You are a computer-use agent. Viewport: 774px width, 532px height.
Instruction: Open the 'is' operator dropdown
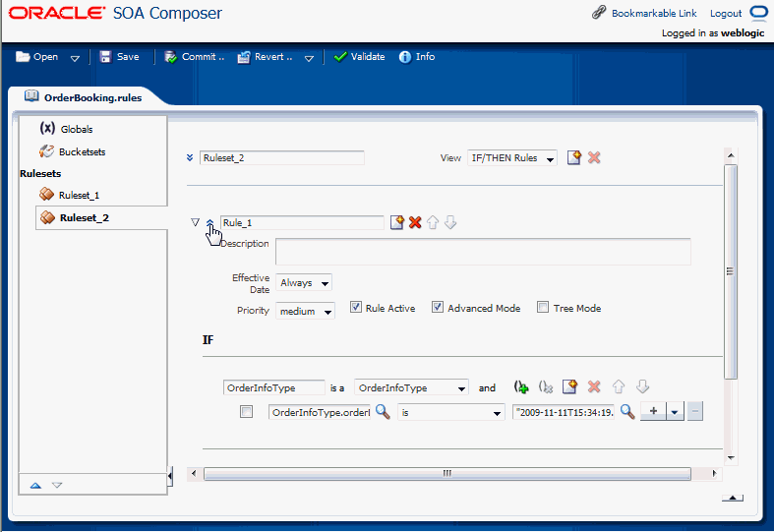tap(451, 412)
